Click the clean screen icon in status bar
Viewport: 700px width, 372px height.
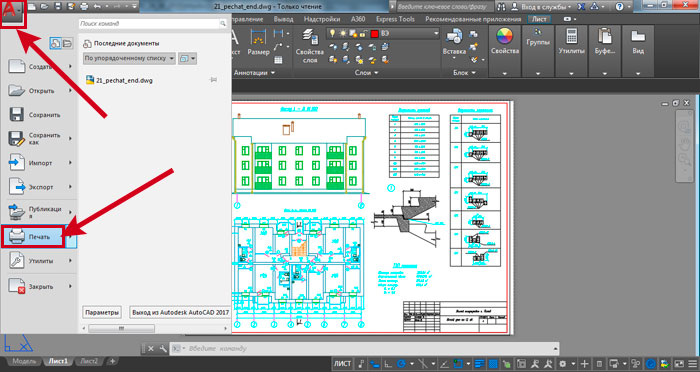click(679, 364)
